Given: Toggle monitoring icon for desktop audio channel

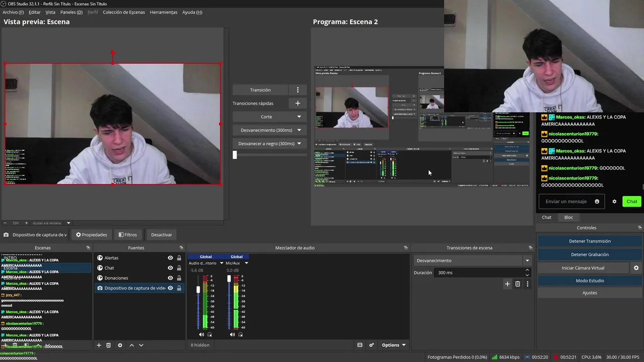Looking at the screenshot, I should pyautogui.click(x=210, y=334).
